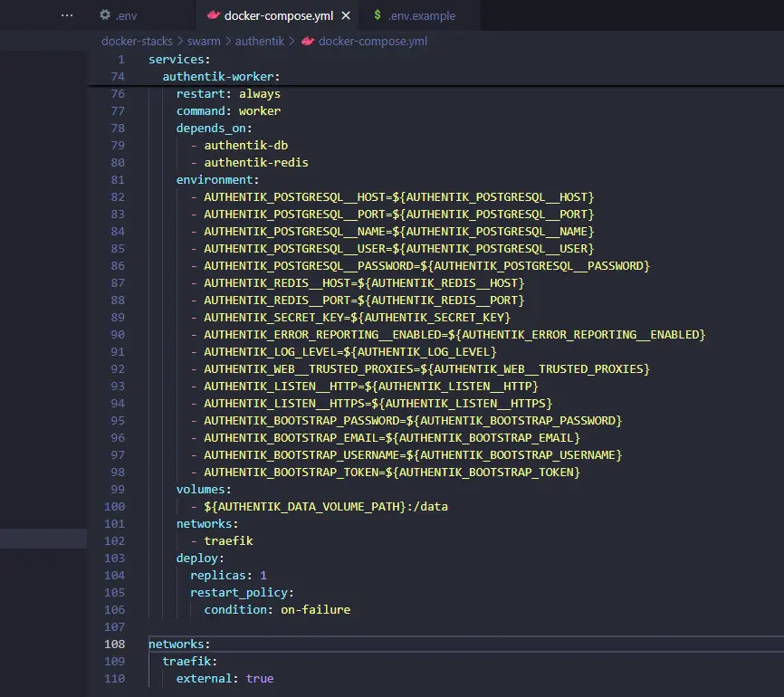Open the ellipsis more actions menu
This screenshot has width=784, height=697.
[66, 15]
